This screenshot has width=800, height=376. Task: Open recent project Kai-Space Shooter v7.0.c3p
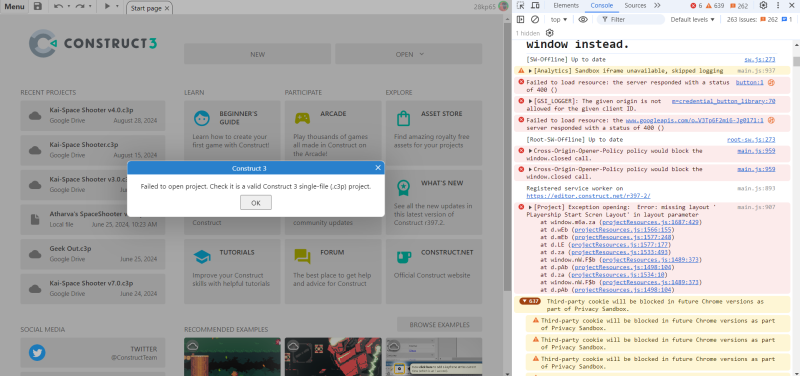pos(93,289)
